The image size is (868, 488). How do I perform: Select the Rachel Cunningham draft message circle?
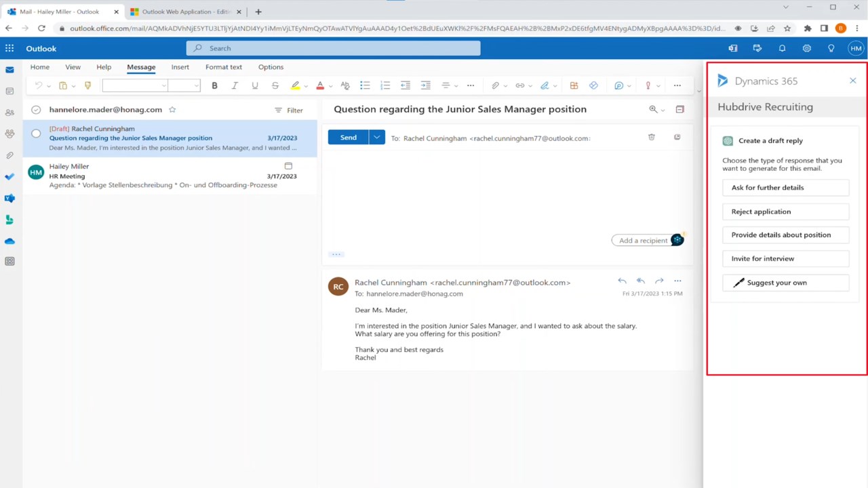(36, 134)
